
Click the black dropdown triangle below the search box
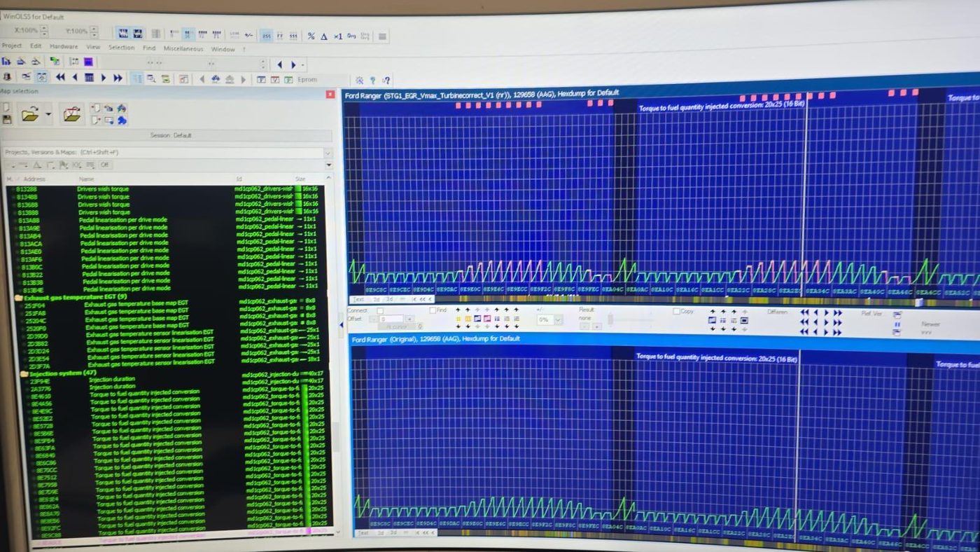tap(329, 165)
